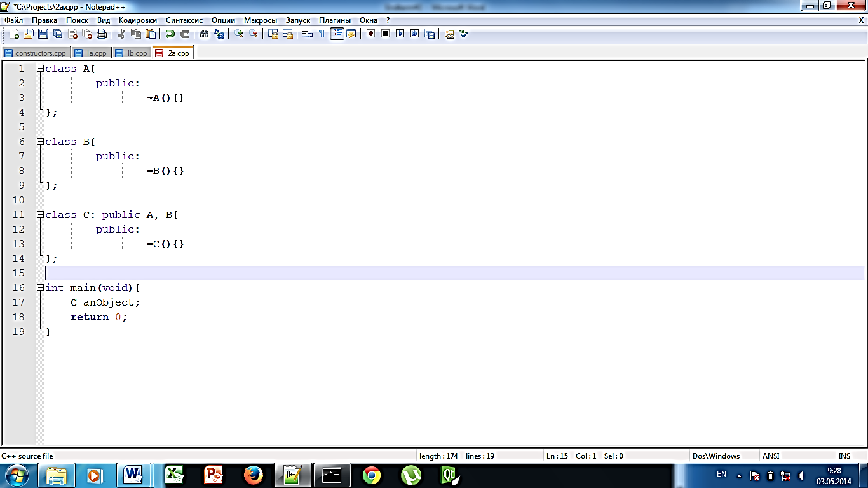Select the 2a.cpp tab

173,53
